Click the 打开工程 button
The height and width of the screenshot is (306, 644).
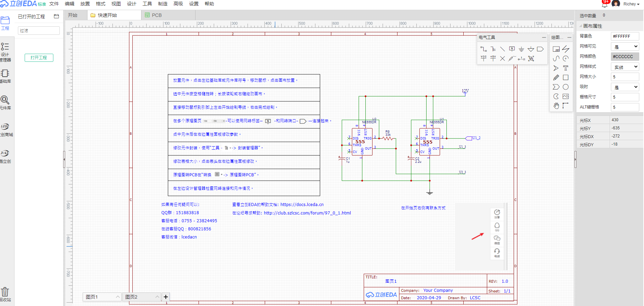[39, 58]
